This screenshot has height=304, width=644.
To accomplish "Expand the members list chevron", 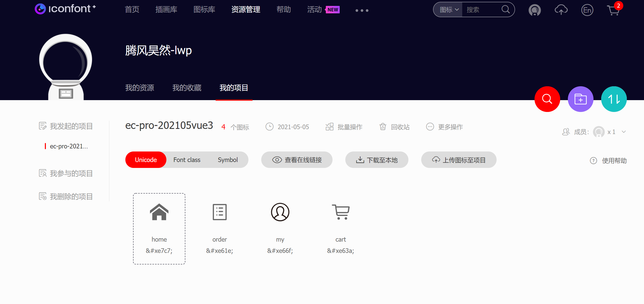I will (x=624, y=132).
